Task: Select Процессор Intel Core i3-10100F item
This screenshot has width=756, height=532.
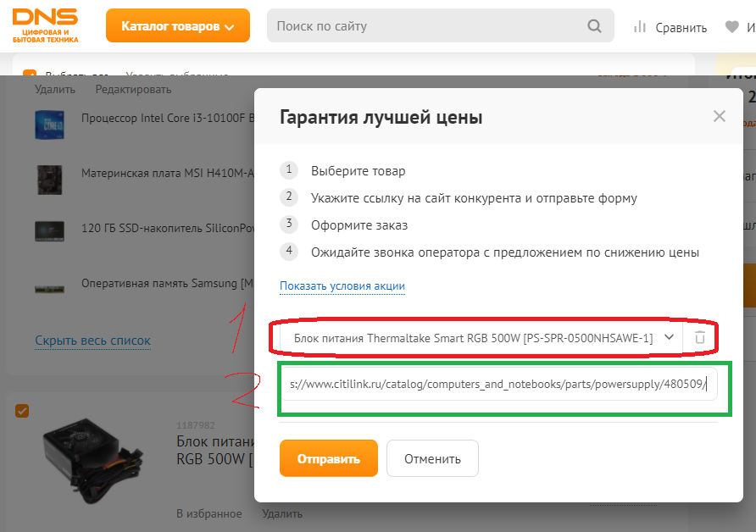Action: coord(167,118)
